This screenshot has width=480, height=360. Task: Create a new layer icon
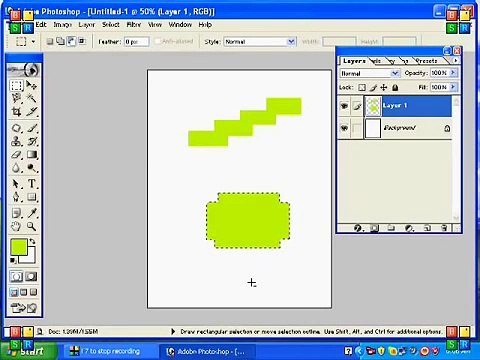[x=427, y=228]
